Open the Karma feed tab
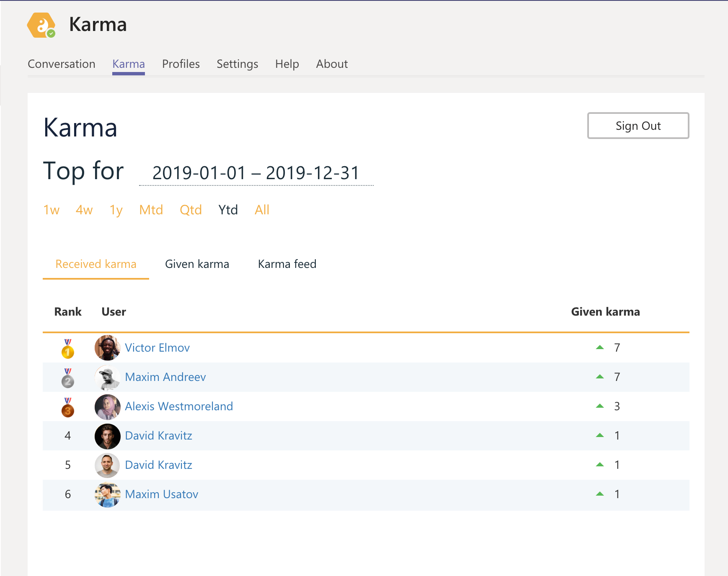This screenshot has height=576, width=728. point(287,264)
